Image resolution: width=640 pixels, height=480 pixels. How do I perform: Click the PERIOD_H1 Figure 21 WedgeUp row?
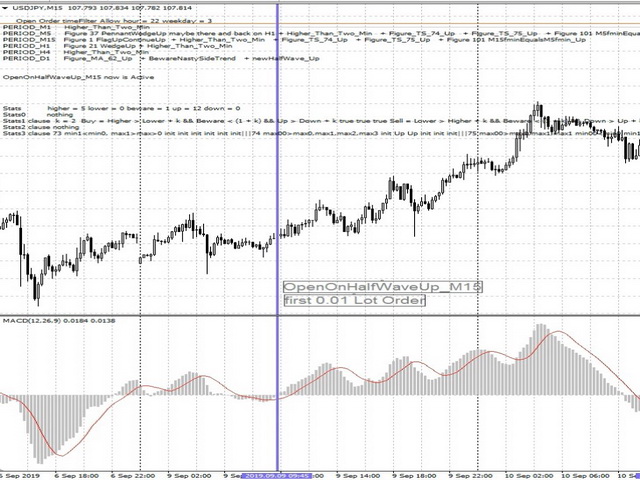[118, 46]
